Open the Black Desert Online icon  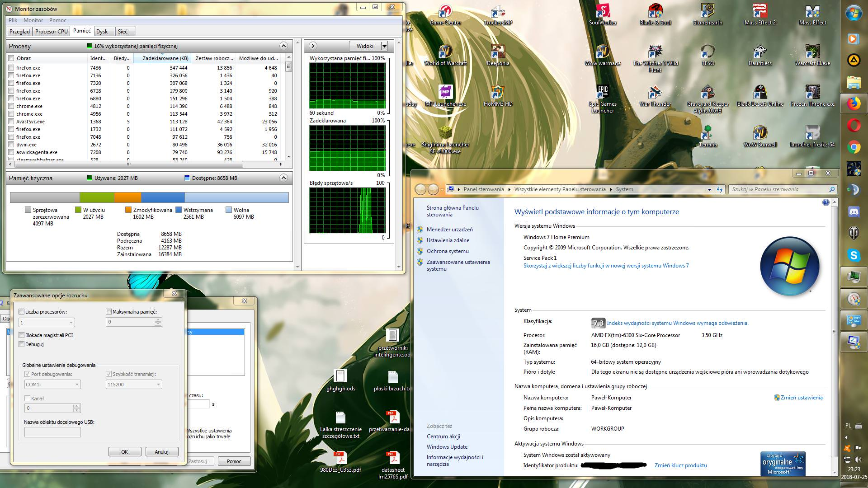tap(760, 96)
